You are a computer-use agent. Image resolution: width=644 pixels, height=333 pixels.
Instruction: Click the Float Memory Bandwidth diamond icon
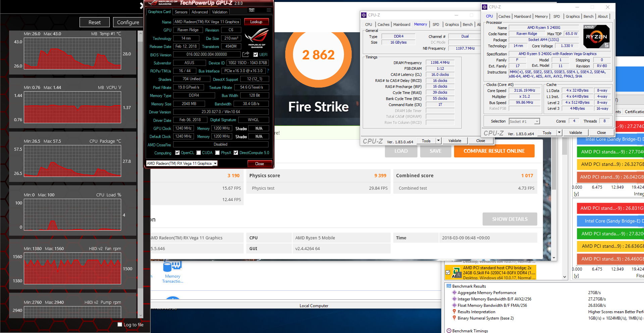click(454, 305)
